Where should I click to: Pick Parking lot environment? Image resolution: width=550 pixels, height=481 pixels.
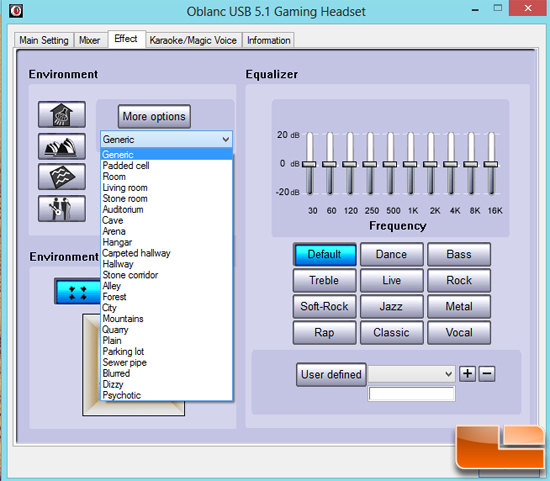166,351
